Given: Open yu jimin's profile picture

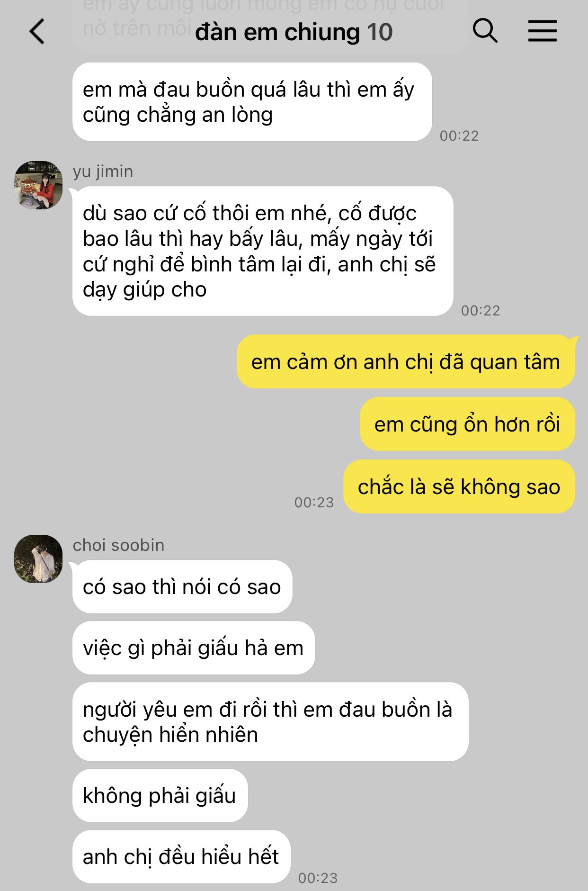Looking at the screenshot, I should tap(38, 185).
